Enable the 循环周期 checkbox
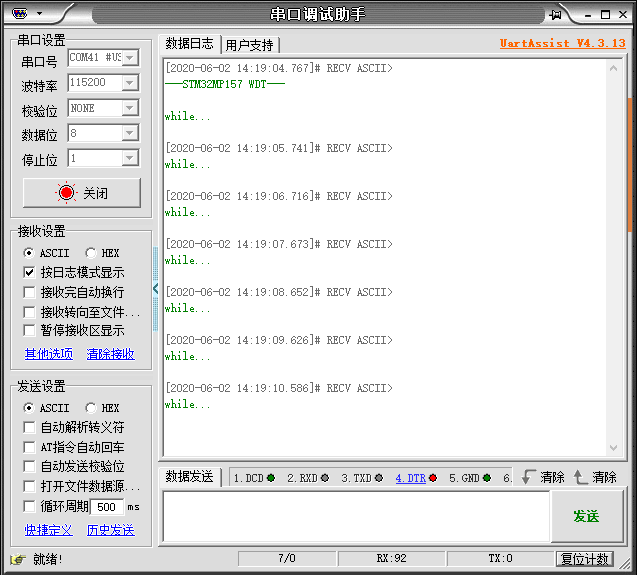 coord(29,506)
